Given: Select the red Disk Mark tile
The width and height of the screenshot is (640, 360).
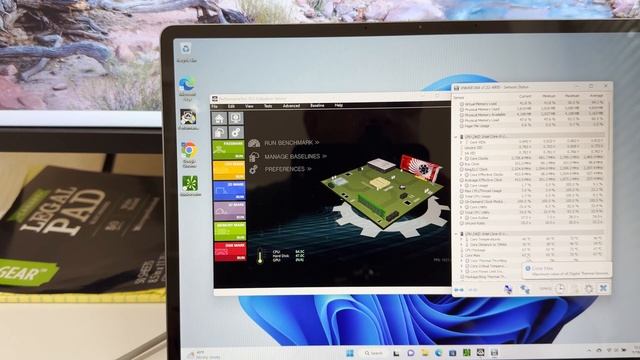Looking at the screenshot, I should point(229,251).
